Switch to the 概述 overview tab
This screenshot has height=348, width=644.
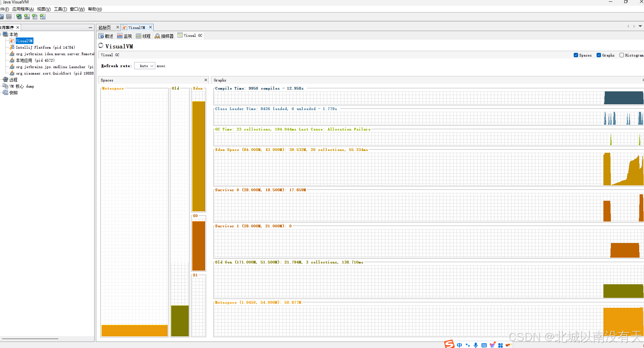106,36
